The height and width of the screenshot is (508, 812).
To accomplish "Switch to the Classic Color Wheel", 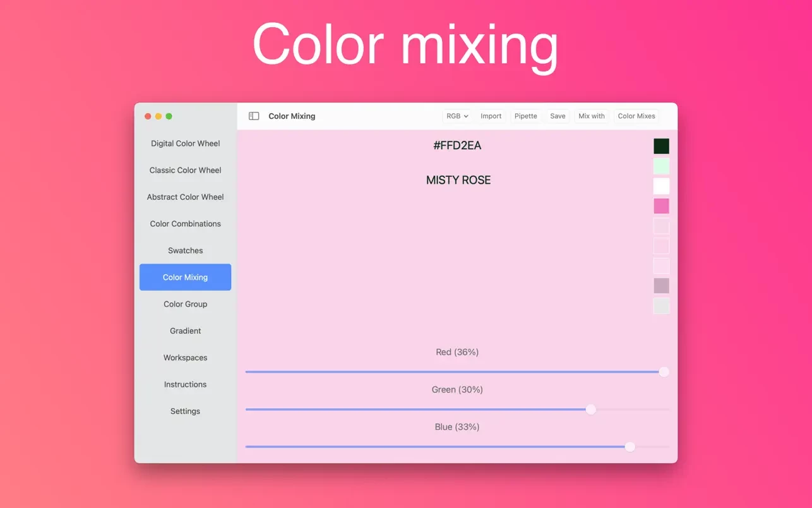I will [185, 170].
